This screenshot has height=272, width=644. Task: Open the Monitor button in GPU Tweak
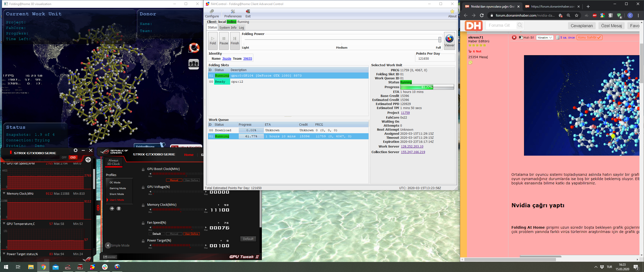109,257
